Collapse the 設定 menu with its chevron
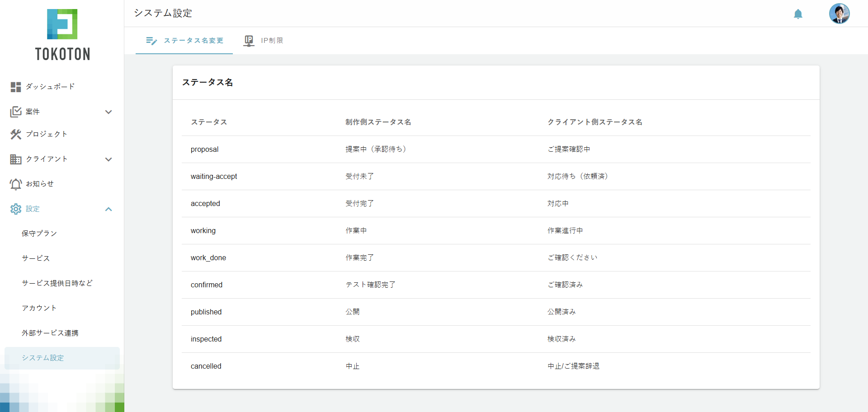The height and width of the screenshot is (412, 868). click(x=108, y=209)
